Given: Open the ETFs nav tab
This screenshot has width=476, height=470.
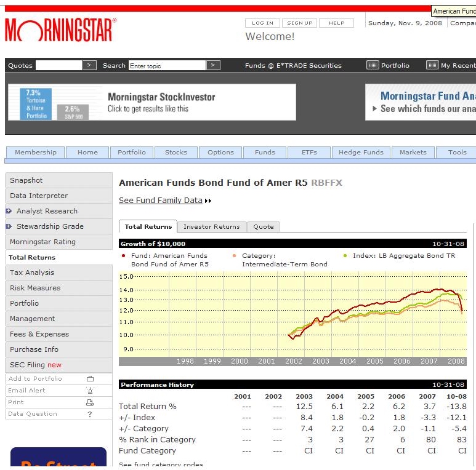Looking at the screenshot, I should [x=309, y=152].
